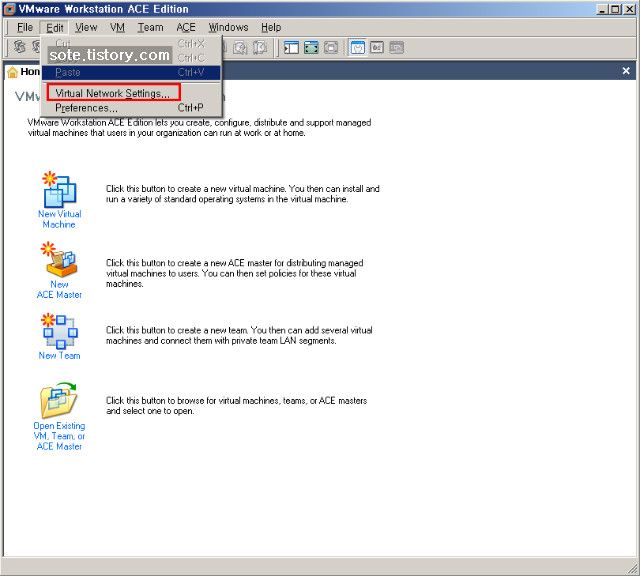Click the New ACE Master icon
The image size is (640, 576).
click(x=60, y=260)
